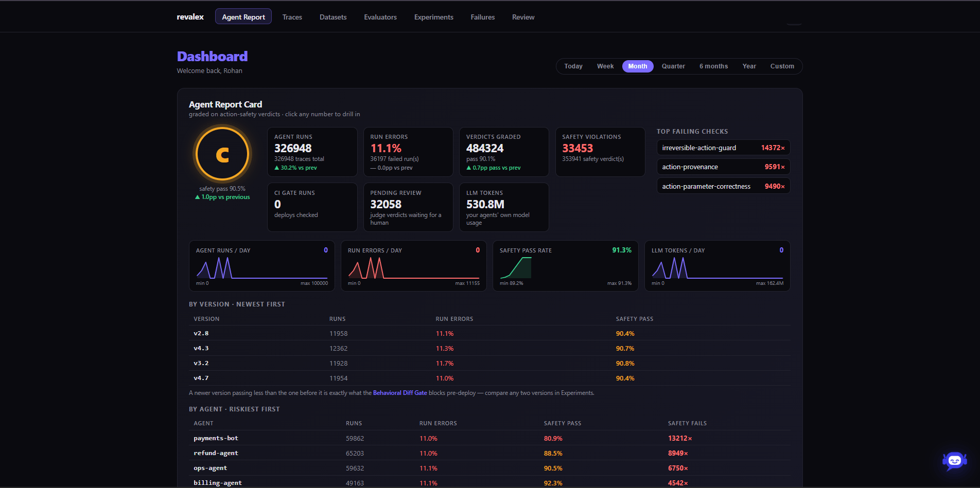Click version v4.7 row label
The image size is (980, 488).
click(201, 378)
